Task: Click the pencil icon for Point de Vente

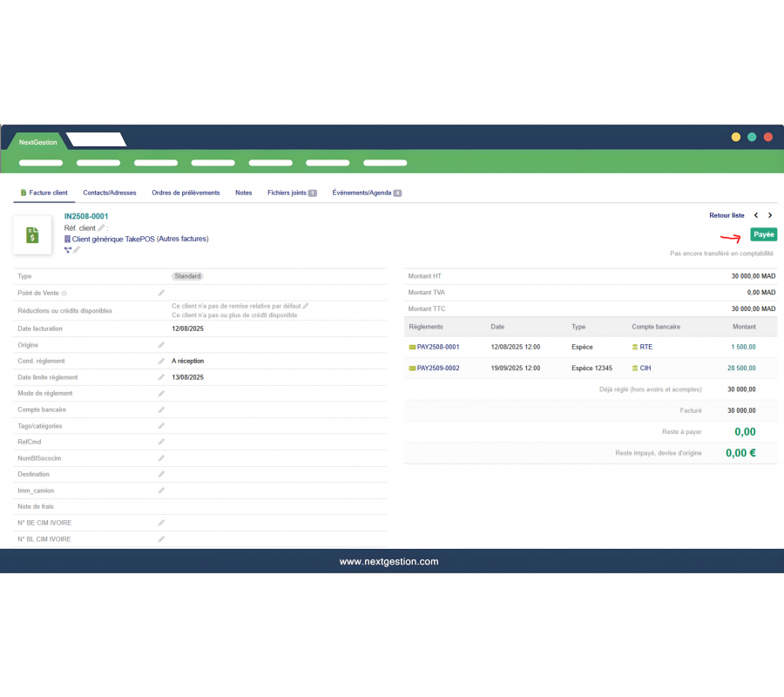Action: [x=161, y=294]
